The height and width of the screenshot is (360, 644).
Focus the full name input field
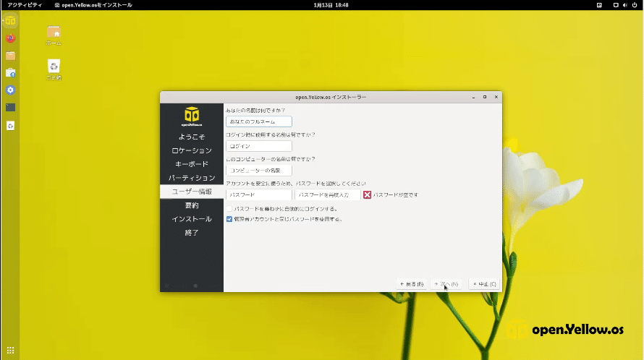click(259, 121)
